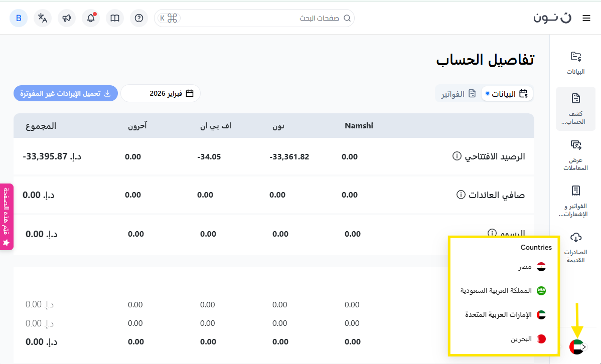This screenshot has width=601, height=364.
Task: Open the help question mark icon
Action: [139, 19]
